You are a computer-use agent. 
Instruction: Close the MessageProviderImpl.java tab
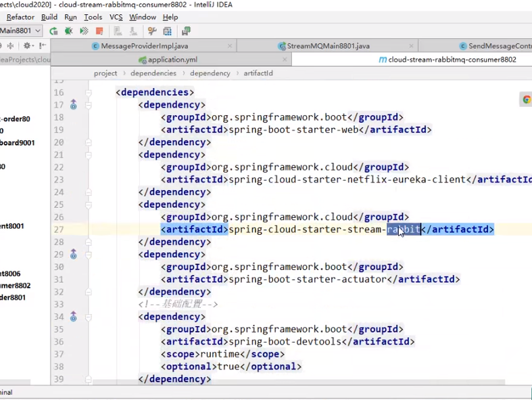[x=230, y=46]
